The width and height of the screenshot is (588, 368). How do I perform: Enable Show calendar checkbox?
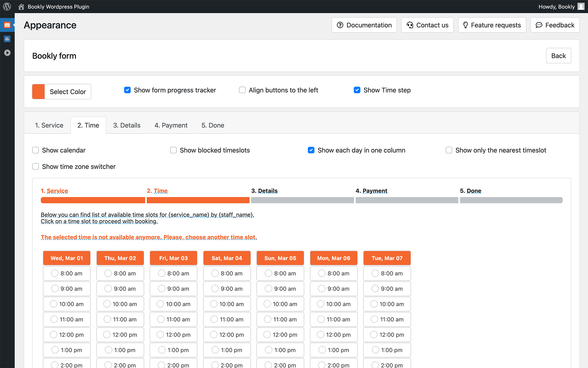(36, 150)
